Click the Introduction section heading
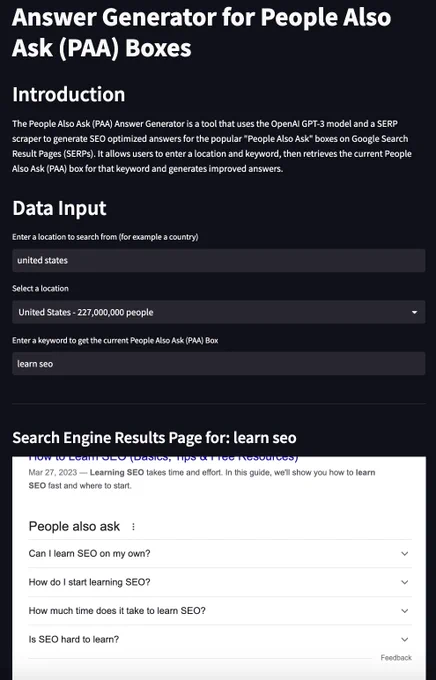436x680 pixels. click(69, 95)
